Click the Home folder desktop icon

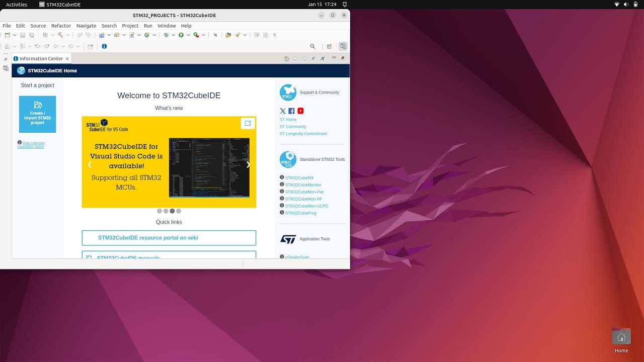pos(621,336)
